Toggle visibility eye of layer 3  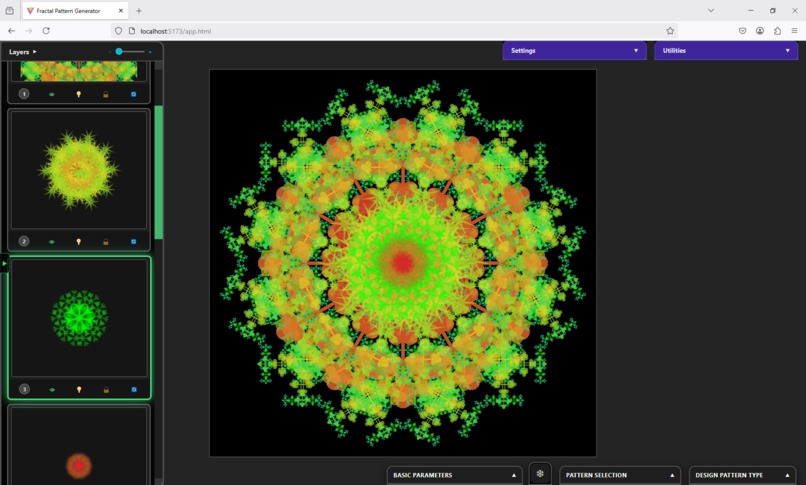[52, 389]
